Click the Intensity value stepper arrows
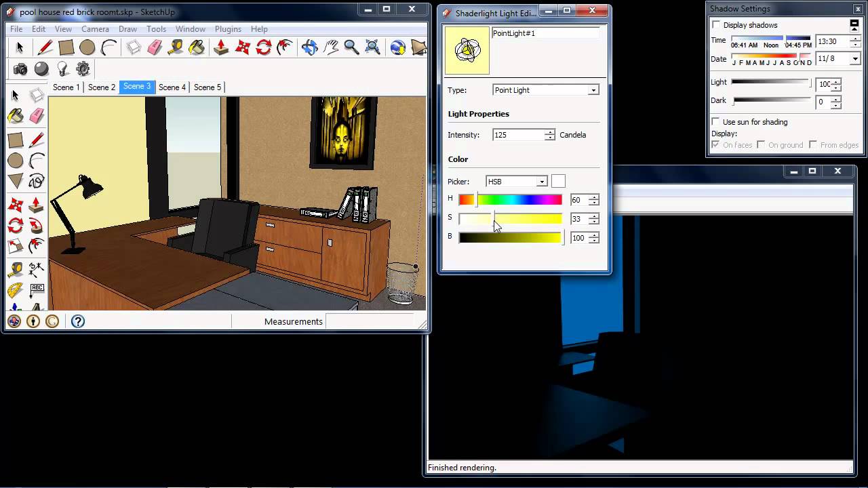This screenshot has height=488, width=868. tap(549, 135)
